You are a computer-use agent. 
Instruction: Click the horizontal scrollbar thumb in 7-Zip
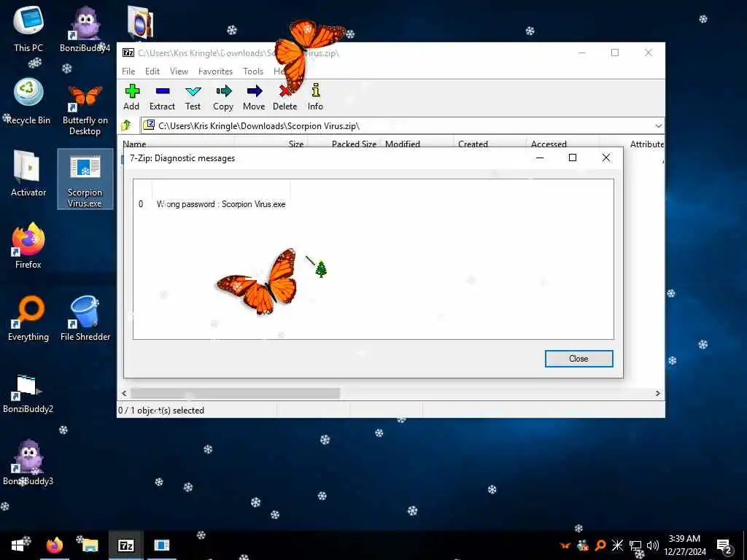[x=236, y=393]
